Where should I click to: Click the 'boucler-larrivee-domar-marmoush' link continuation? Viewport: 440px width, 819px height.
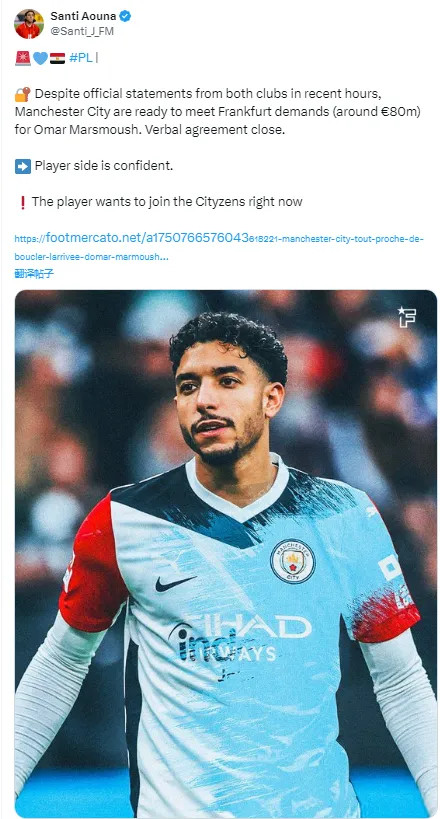(x=91, y=257)
